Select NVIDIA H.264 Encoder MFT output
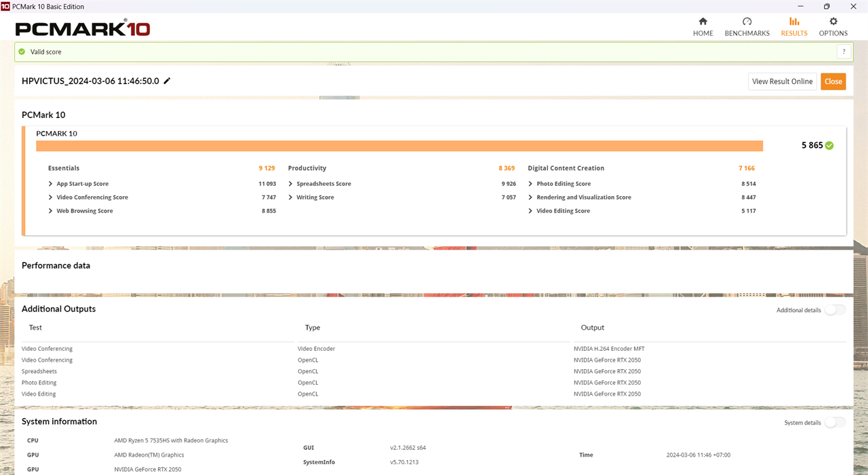 pos(608,349)
